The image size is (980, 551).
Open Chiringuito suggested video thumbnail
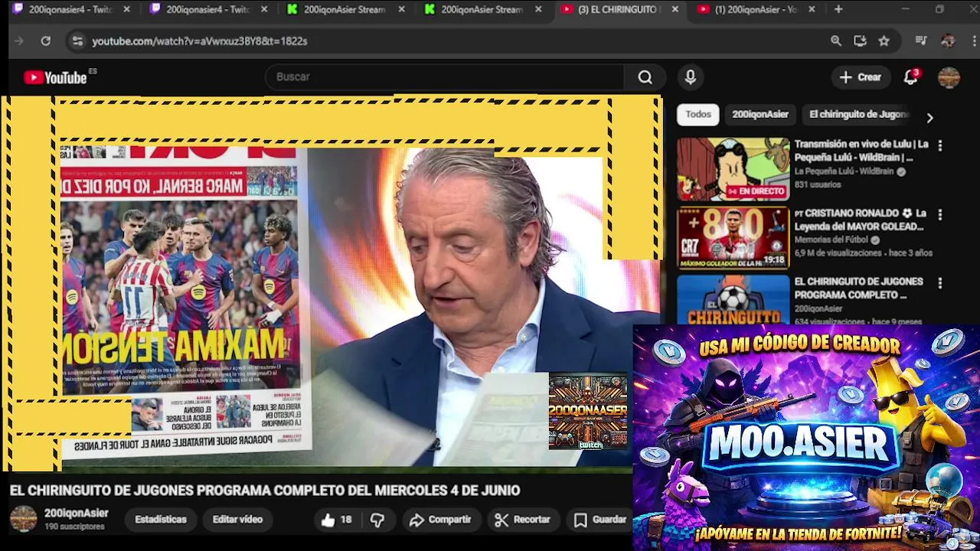[x=733, y=299]
